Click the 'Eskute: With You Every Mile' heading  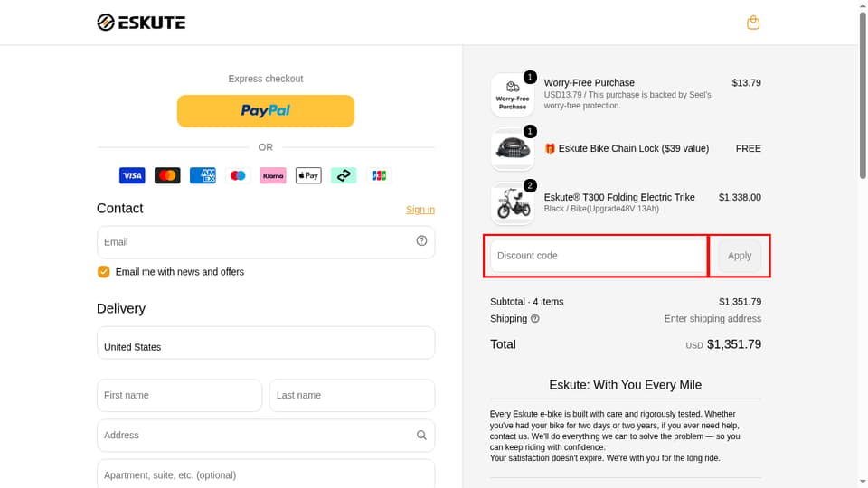pyautogui.click(x=626, y=385)
